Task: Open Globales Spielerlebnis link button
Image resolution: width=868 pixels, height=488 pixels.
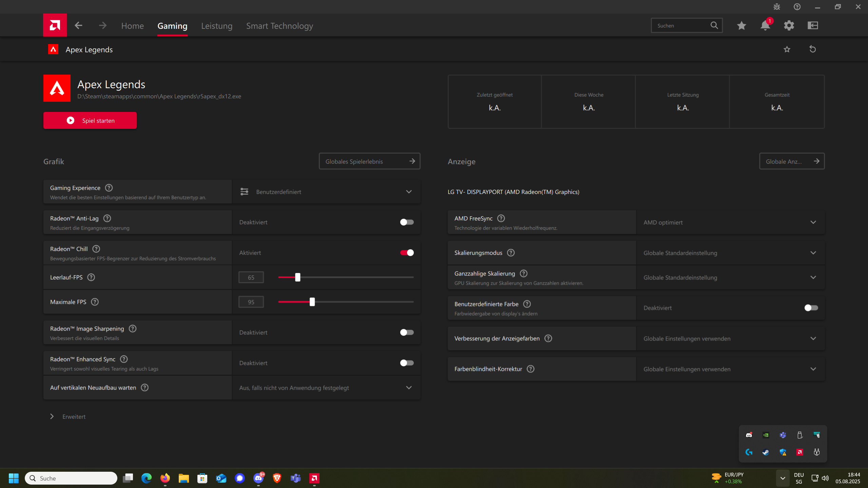Action: click(x=369, y=161)
